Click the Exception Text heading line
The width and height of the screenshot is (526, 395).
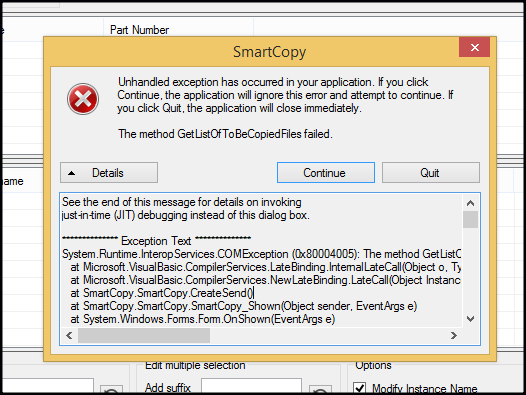point(156,241)
